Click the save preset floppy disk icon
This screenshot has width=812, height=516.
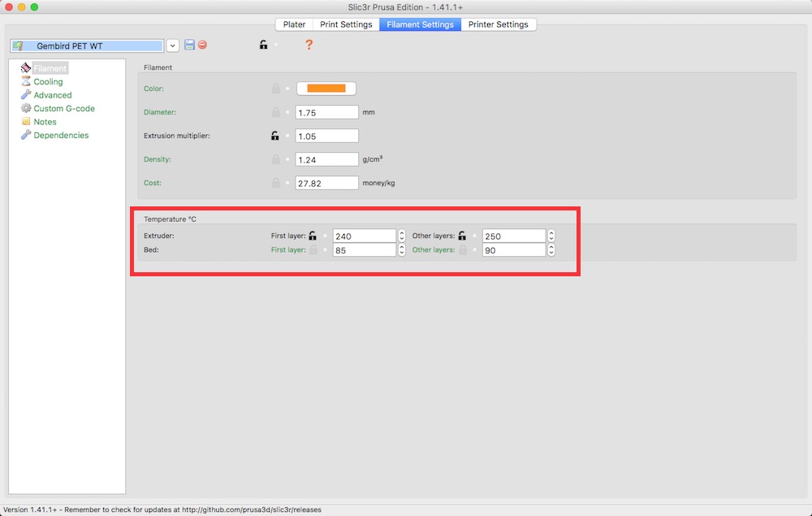tap(189, 45)
